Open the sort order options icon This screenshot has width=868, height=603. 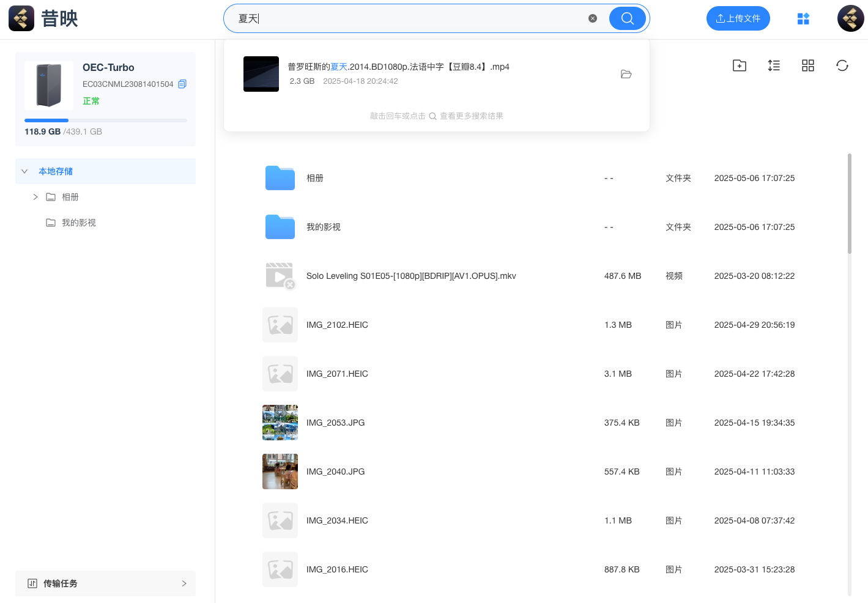click(774, 65)
